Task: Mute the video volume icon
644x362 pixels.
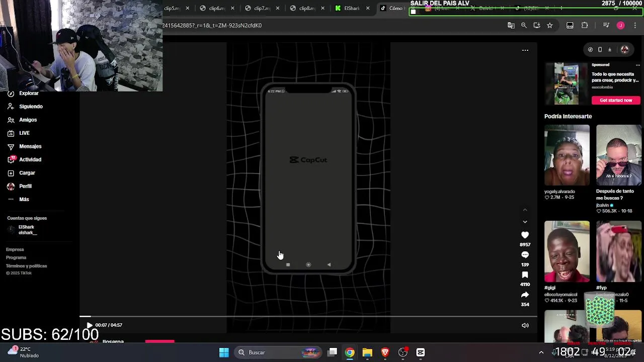Action: tap(525, 325)
